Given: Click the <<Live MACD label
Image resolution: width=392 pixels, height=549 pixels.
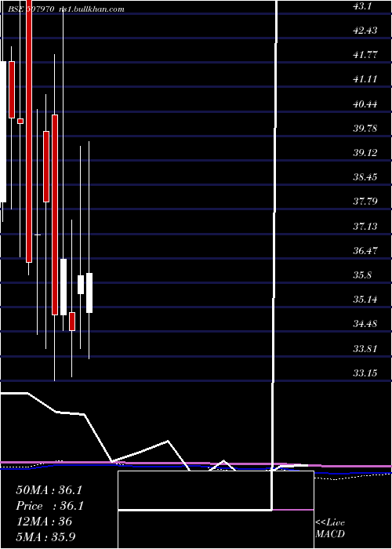Looking at the screenshot, I should click(330, 529).
